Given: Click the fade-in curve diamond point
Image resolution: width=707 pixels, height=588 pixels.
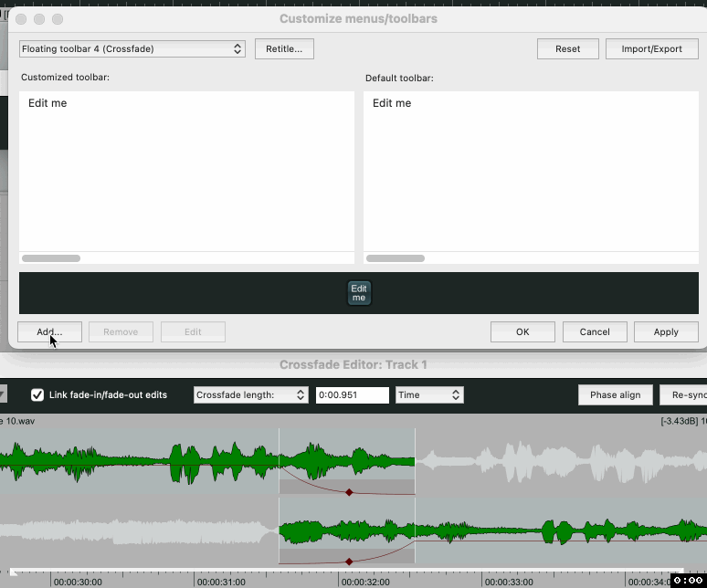Looking at the screenshot, I should [349, 562].
